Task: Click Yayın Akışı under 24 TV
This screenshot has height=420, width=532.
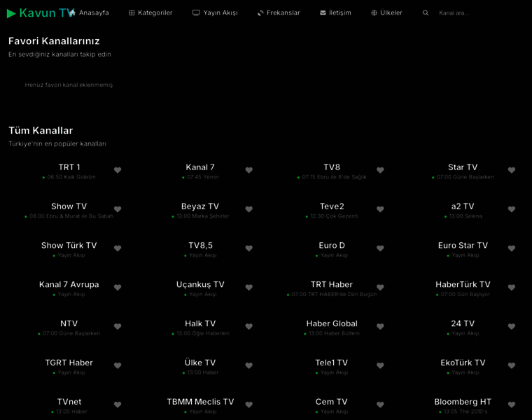Action: [x=465, y=333]
